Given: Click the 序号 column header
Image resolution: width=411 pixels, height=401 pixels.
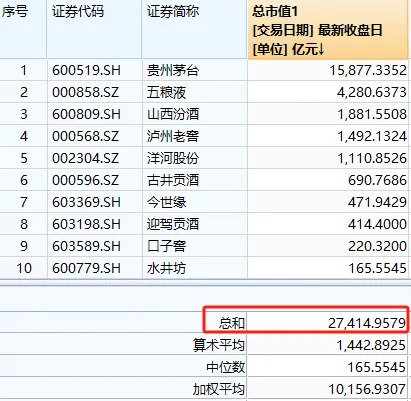Looking at the screenshot, I should point(15,12).
